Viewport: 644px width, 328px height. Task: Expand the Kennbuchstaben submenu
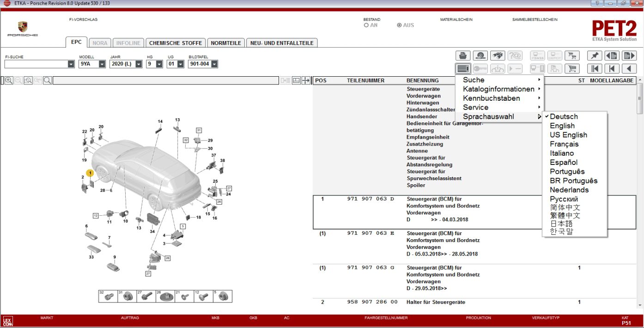500,98
